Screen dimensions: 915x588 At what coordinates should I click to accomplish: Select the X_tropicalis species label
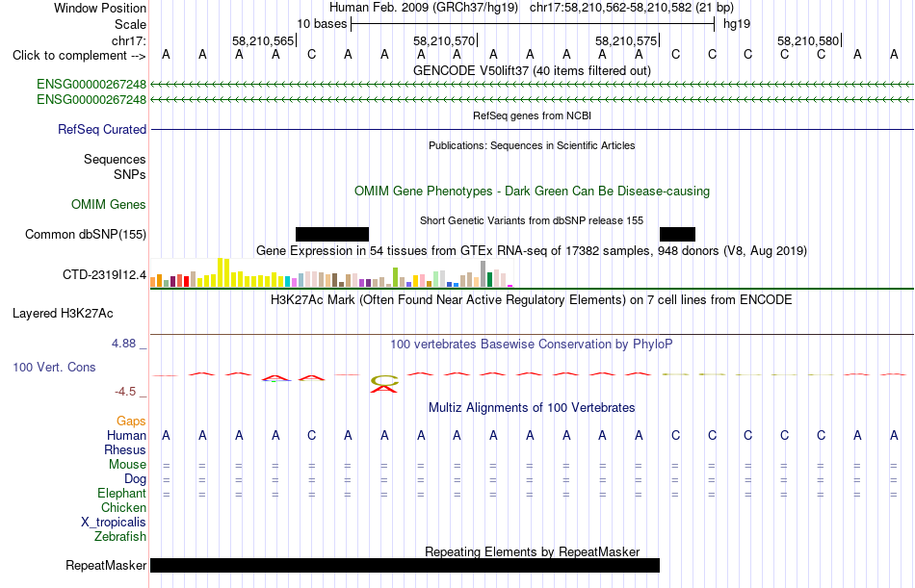pos(114,523)
